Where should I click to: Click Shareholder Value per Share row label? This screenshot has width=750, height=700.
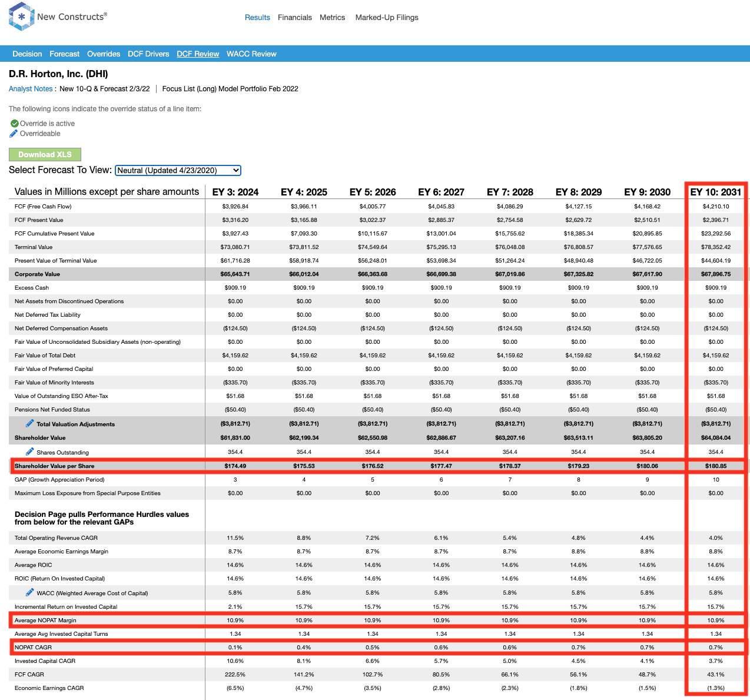pyautogui.click(x=54, y=466)
